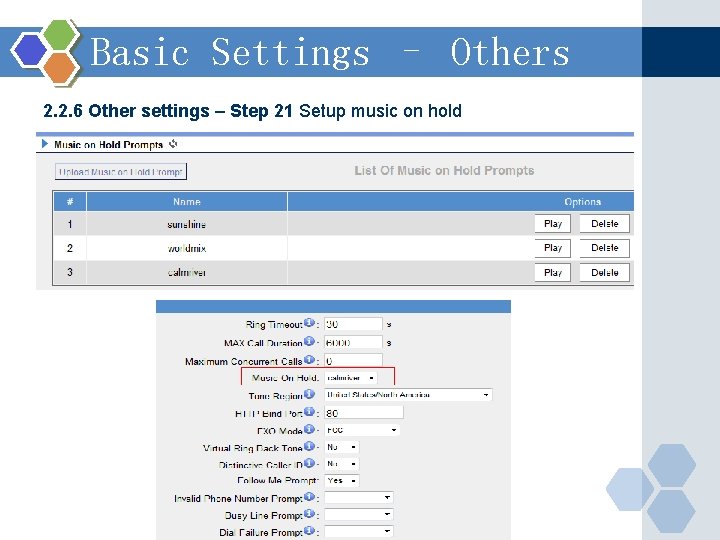This screenshot has height=540, width=720.
Task: Open the Busy Line Prompt dropdown
Action: [x=359, y=515]
